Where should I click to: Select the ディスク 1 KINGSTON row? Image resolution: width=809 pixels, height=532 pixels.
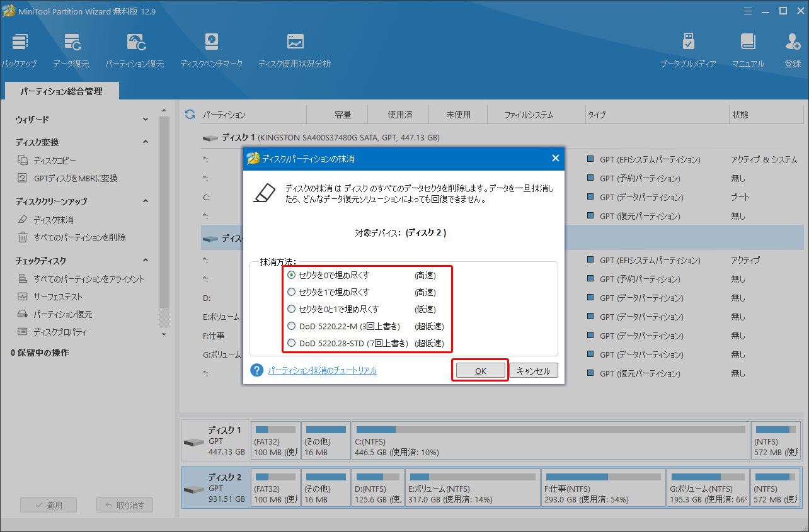point(502,137)
